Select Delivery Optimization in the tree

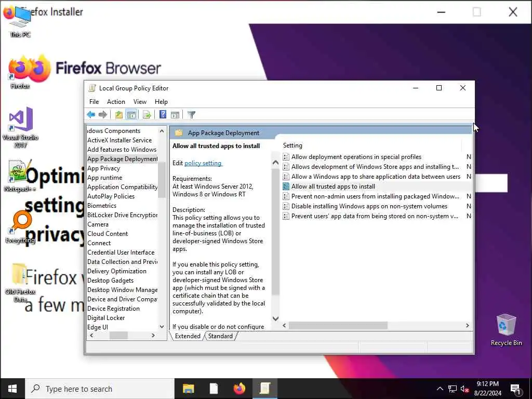click(x=117, y=271)
